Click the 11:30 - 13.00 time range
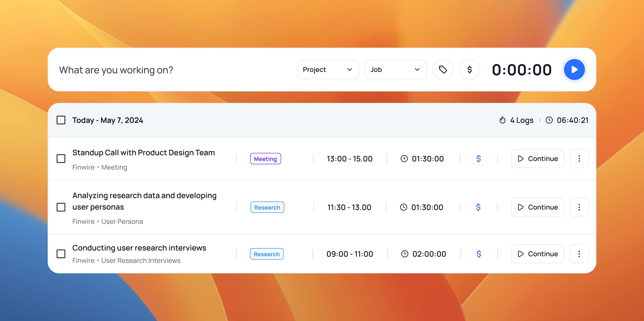The height and width of the screenshot is (321, 644). [349, 207]
